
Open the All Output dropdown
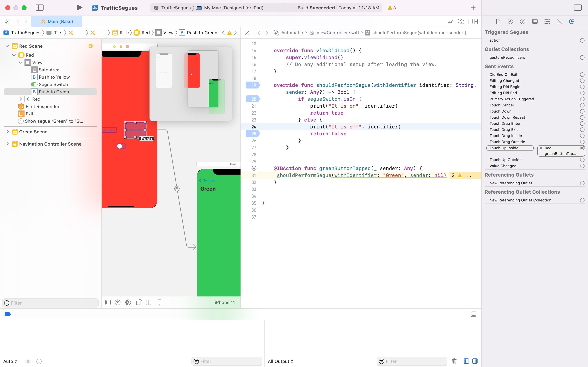[x=280, y=361]
